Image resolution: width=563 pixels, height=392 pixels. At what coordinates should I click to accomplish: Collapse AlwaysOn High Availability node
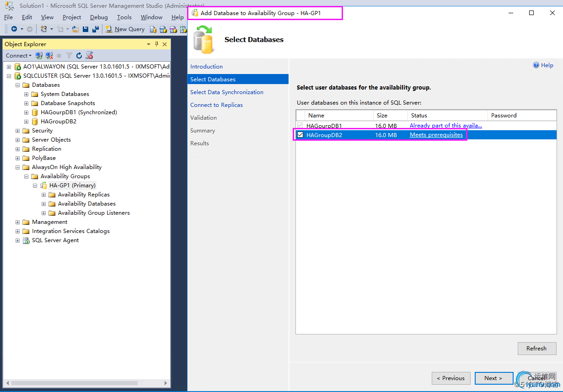[x=17, y=167]
